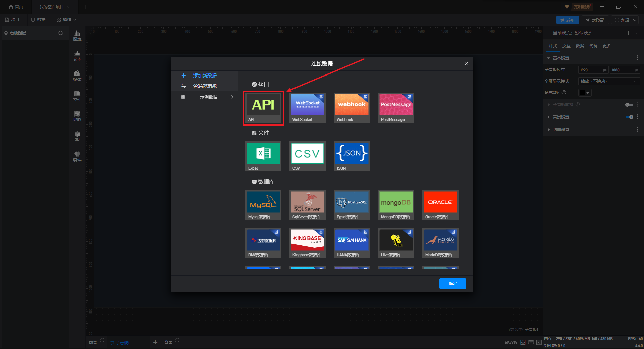
Task: Switch to the 更多 tab
Action: coord(607,46)
